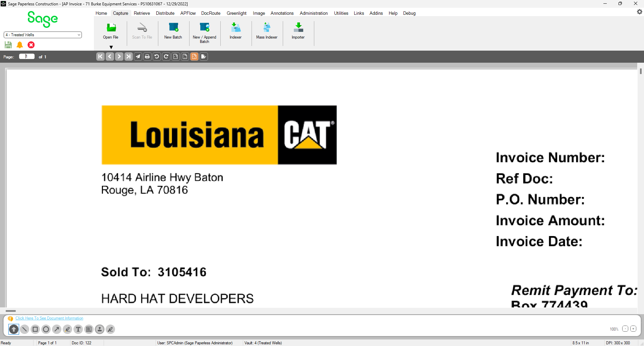The width and height of the screenshot is (644, 346).
Task: Click the zoom in plus button
Action: pyautogui.click(x=633, y=329)
